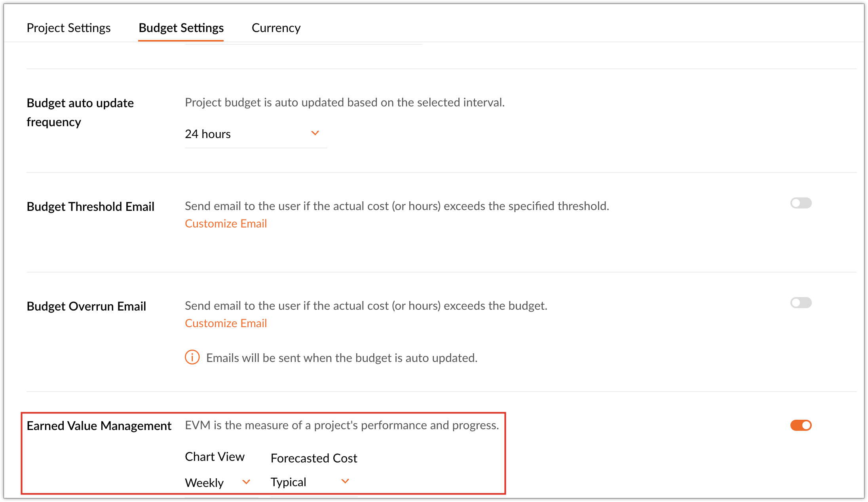
Task: Select the Budget Settings tab
Action: point(181,28)
